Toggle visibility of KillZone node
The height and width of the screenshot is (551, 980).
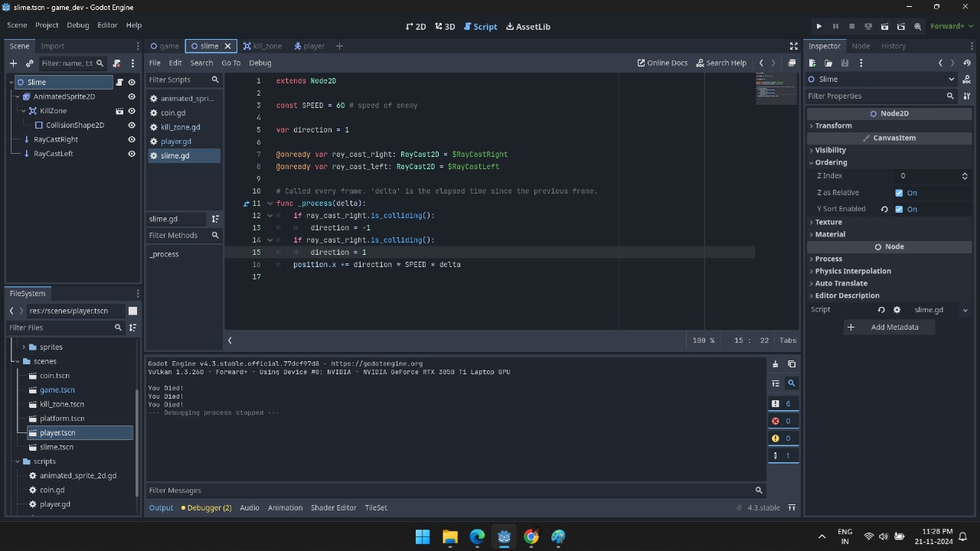(x=132, y=111)
